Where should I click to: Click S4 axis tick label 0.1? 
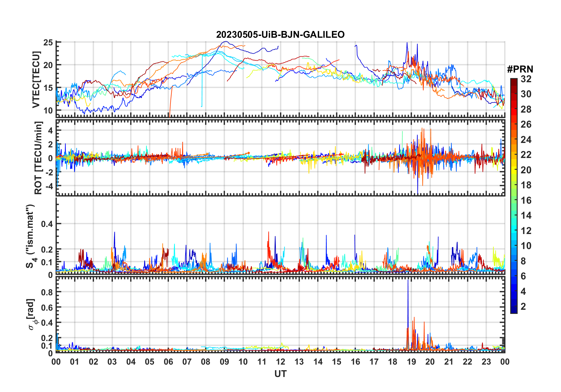(x=47, y=262)
